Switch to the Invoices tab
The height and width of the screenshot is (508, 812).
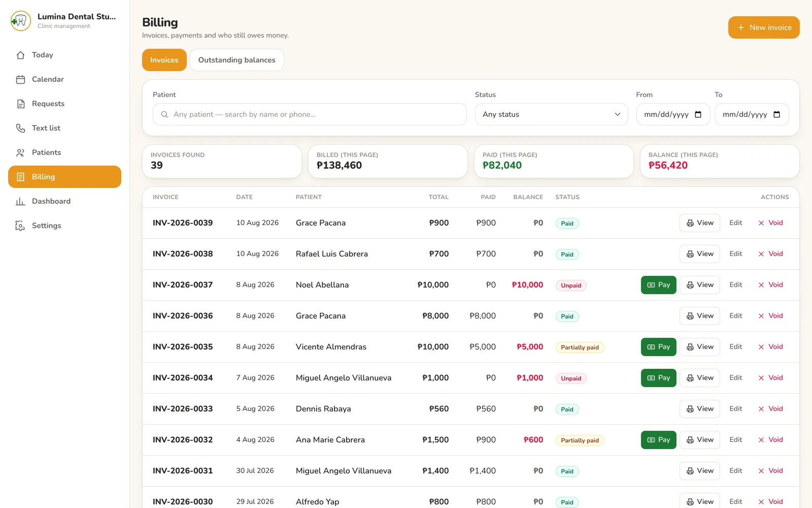tap(164, 60)
